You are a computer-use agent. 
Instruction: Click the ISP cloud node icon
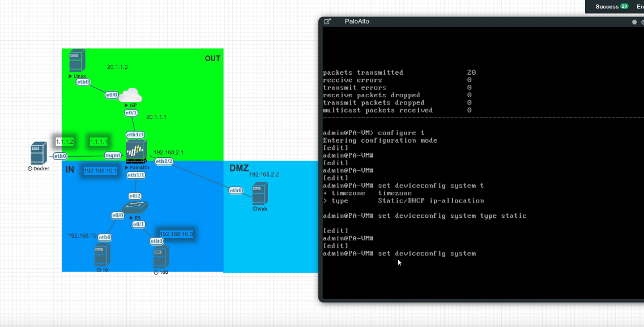(130, 95)
